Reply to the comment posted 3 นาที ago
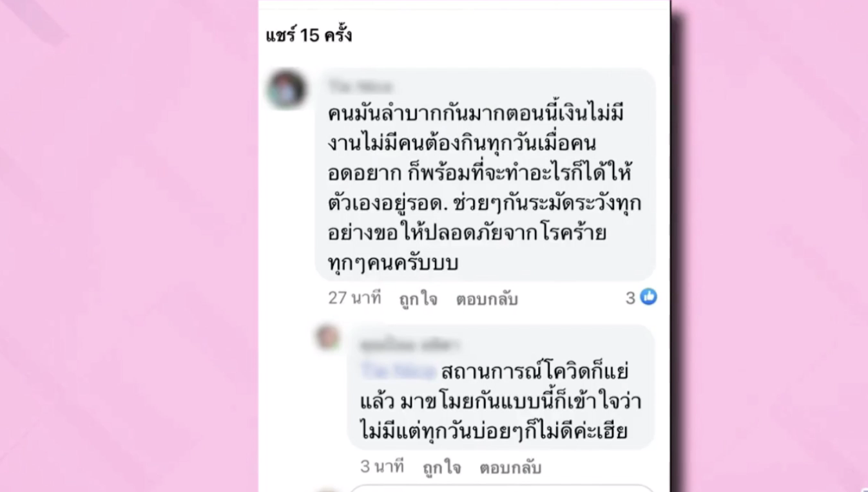868x492 pixels. coord(510,468)
